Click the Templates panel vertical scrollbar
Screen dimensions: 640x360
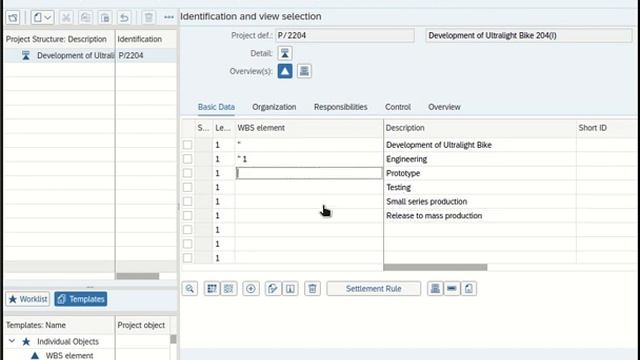pos(173,339)
